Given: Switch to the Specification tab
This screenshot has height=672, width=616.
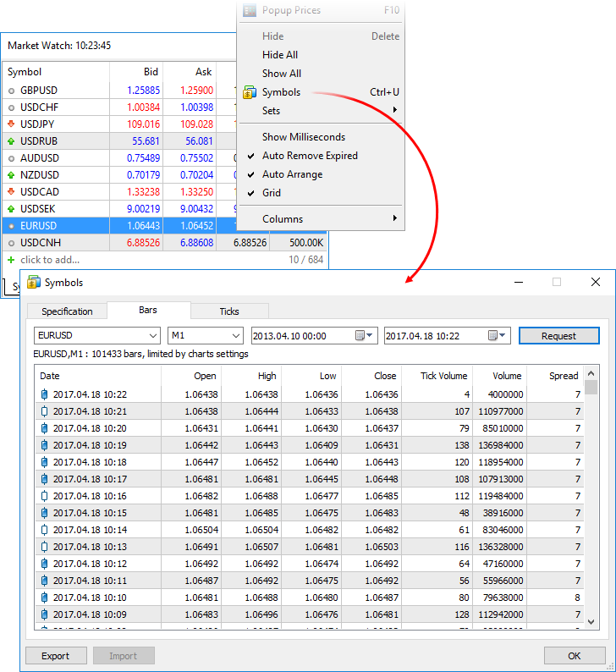Looking at the screenshot, I should (x=67, y=311).
